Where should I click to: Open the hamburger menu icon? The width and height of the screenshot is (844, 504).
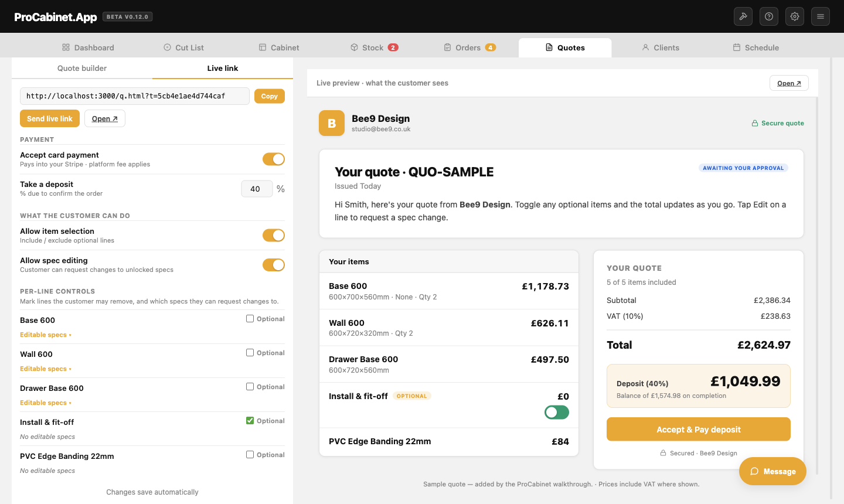click(x=821, y=16)
